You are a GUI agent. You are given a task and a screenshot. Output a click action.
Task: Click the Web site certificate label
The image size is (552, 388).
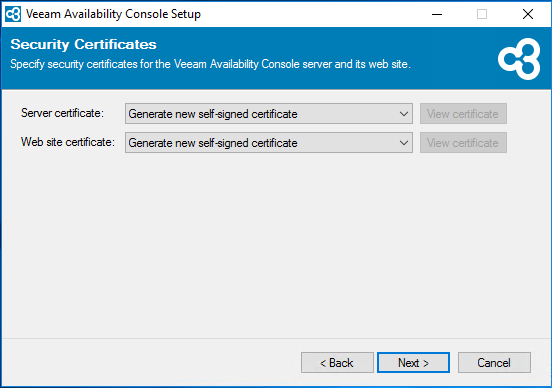(68, 142)
